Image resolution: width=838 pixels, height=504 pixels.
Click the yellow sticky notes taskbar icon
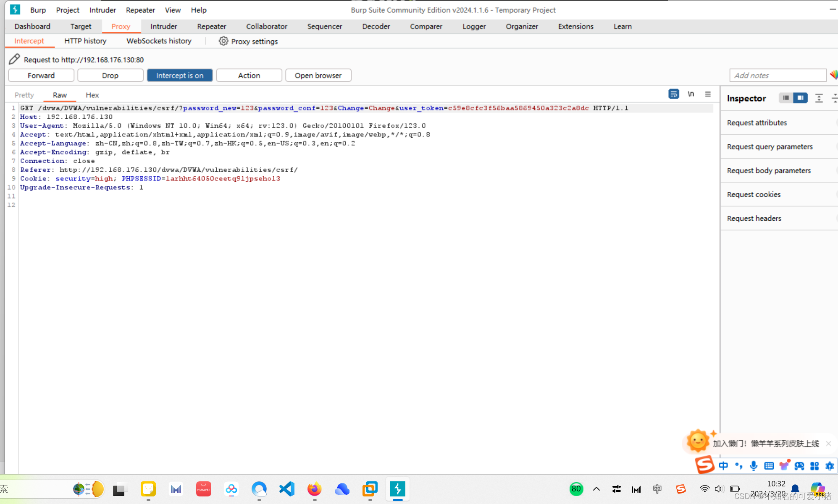coord(148,489)
